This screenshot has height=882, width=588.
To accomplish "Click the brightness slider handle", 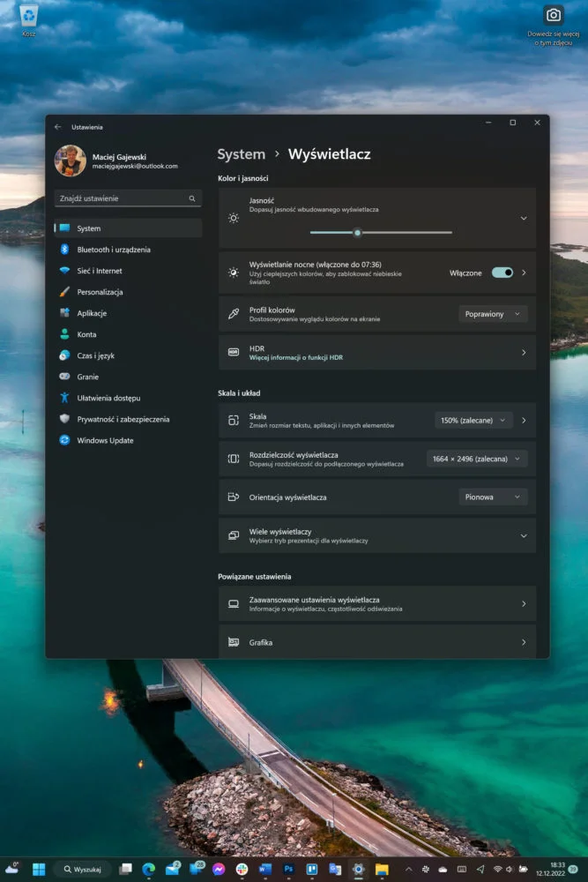I will tap(357, 232).
